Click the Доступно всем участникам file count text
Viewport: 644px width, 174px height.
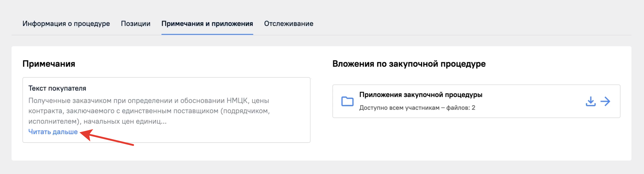(x=417, y=108)
